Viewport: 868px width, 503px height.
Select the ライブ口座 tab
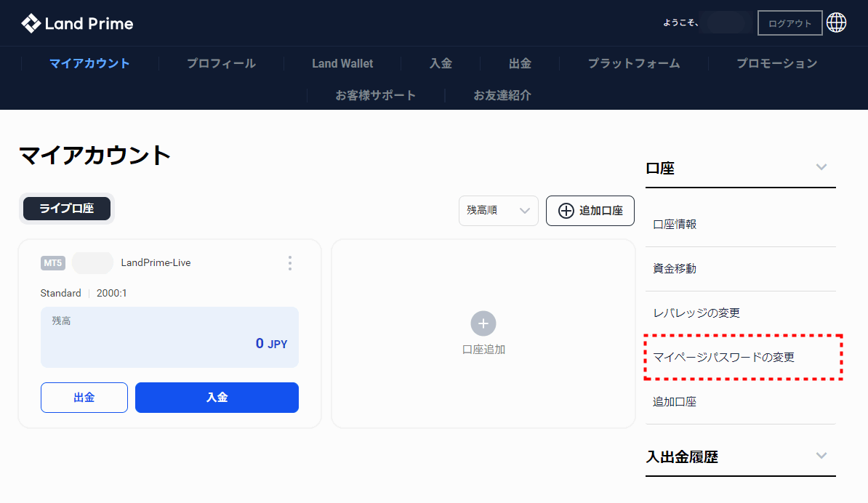[66, 209]
